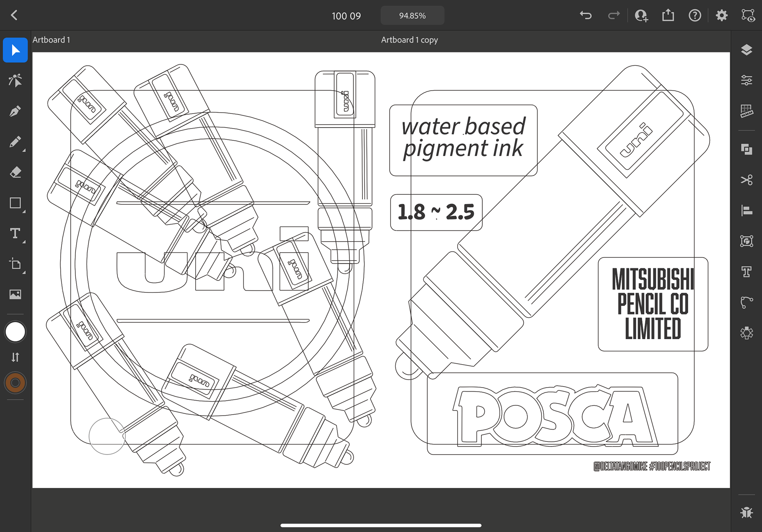The width and height of the screenshot is (762, 532).
Task: Invite collaborators to the document
Action: [x=641, y=15]
